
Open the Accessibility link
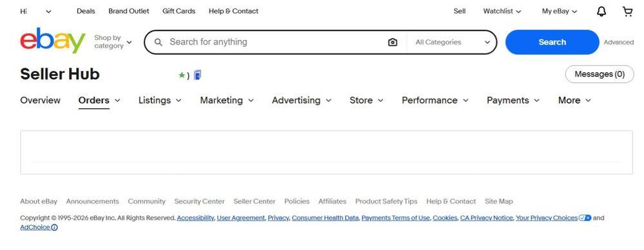pyautogui.click(x=195, y=218)
